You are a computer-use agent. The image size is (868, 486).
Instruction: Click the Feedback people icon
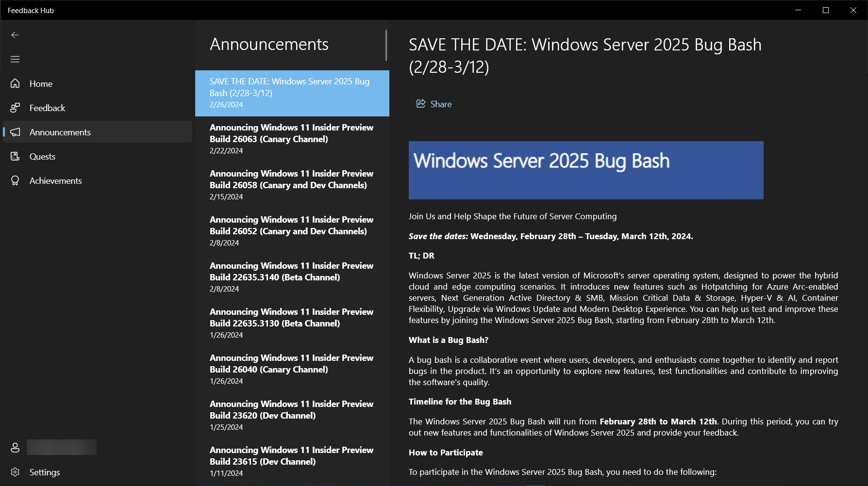click(15, 108)
